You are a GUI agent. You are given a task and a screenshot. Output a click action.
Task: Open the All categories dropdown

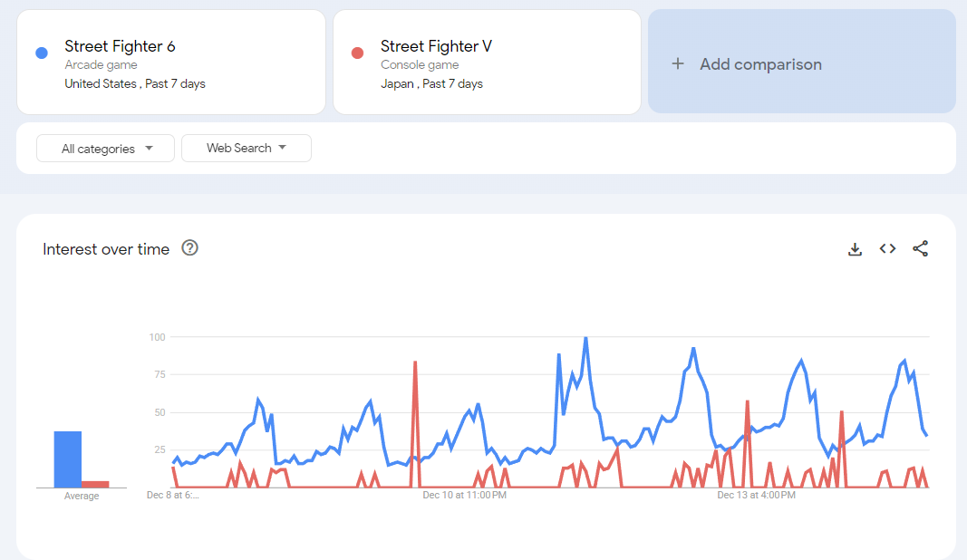105,149
